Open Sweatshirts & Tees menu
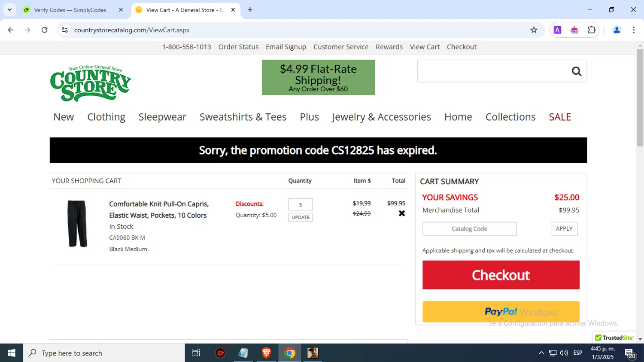 (243, 117)
